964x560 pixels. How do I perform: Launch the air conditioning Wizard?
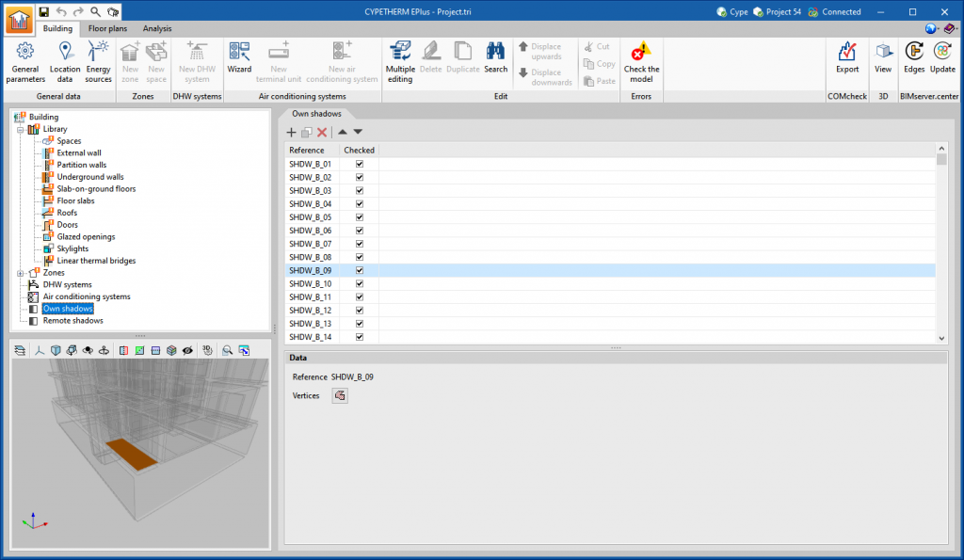pos(239,58)
